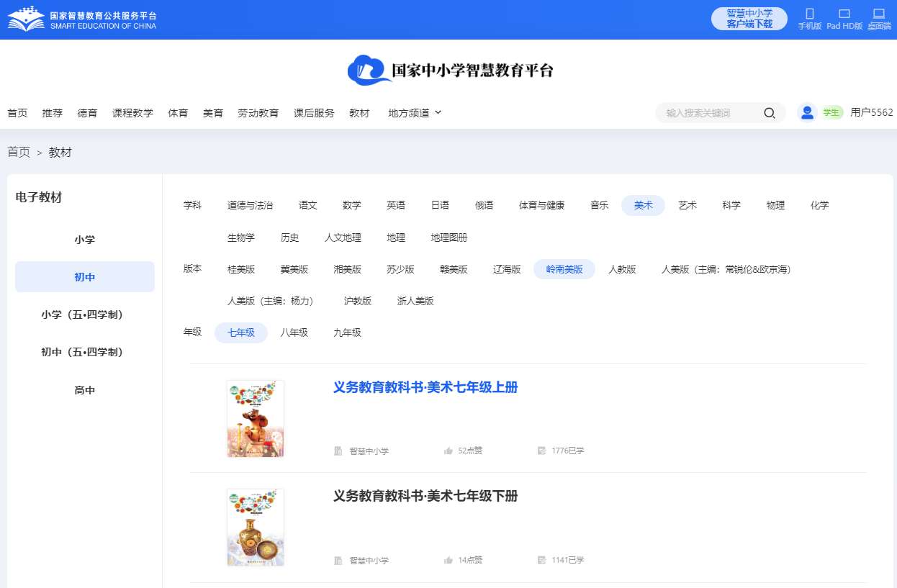Choose the 数学 subject filter
Image resolution: width=897 pixels, height=588 pixels.
352,205
